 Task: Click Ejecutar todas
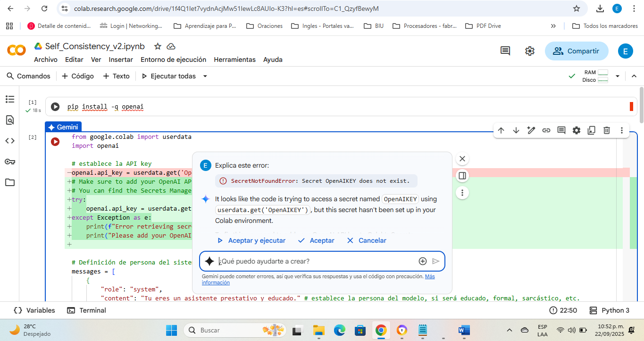pos(168,76)
